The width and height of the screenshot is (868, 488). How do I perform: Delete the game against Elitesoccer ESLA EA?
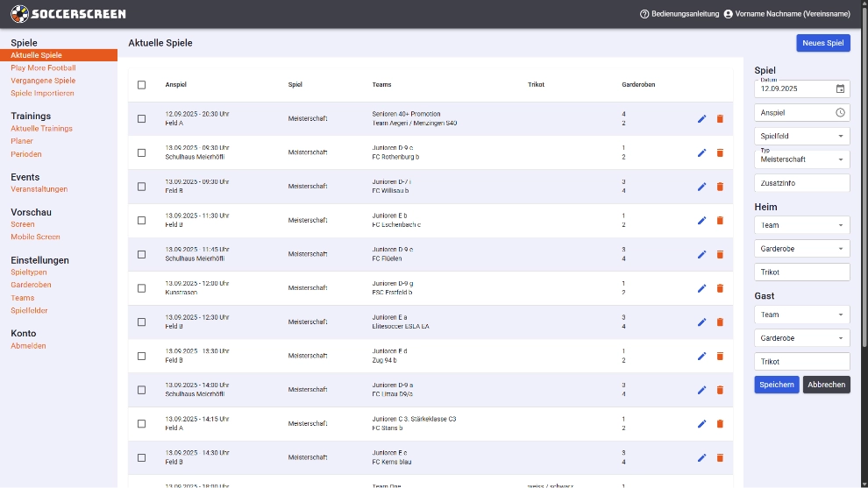(x=720, y=322)
